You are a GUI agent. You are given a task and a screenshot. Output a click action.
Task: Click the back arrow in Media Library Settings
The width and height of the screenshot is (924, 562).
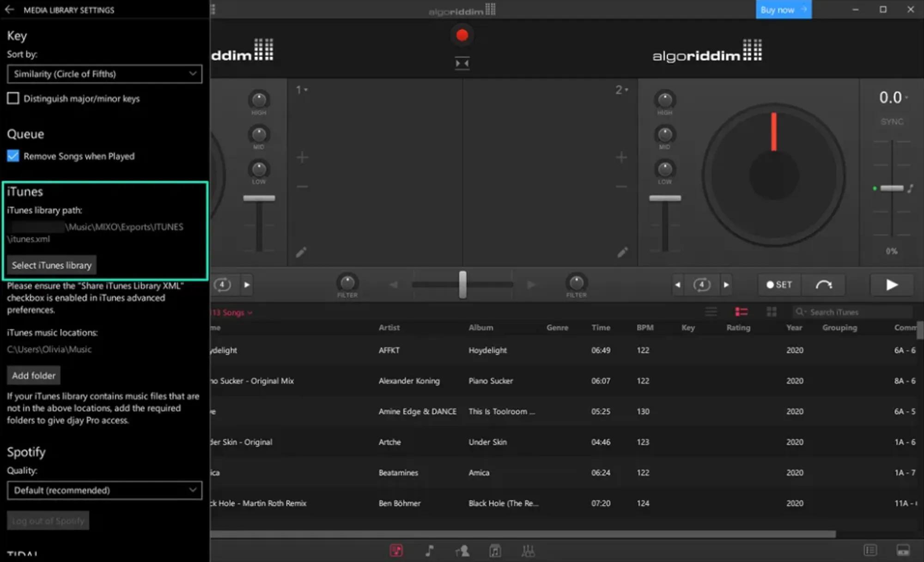point(10,10)
